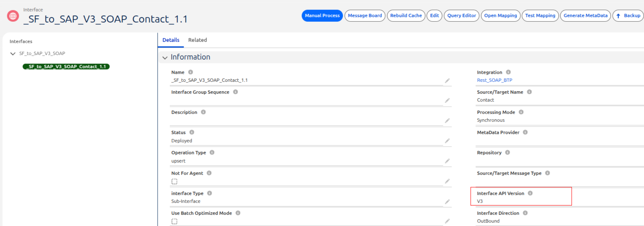Screen dimensions: 644x226
Task: Click the info icon next to Status
Action: (192, 132)
